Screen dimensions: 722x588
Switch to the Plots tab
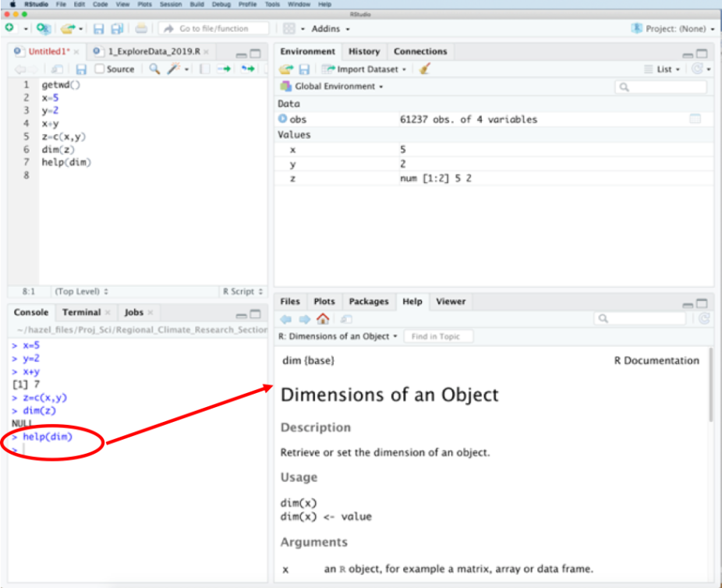click(x=324, y=301)
